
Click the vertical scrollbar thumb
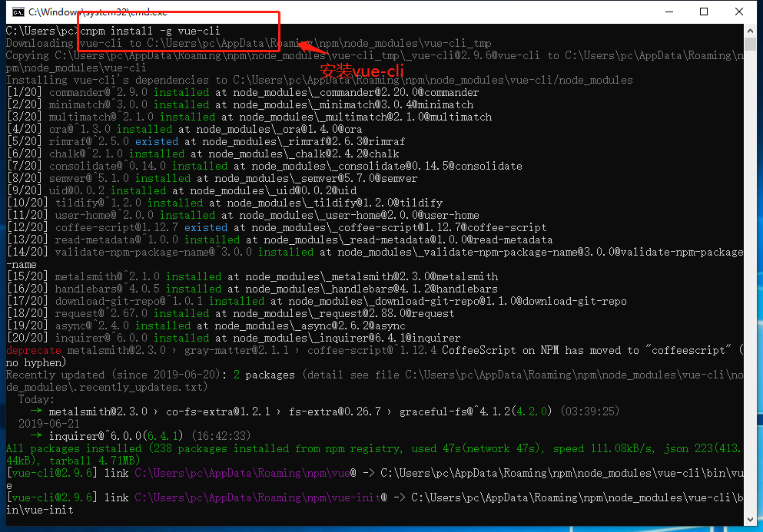coord(750,44)
